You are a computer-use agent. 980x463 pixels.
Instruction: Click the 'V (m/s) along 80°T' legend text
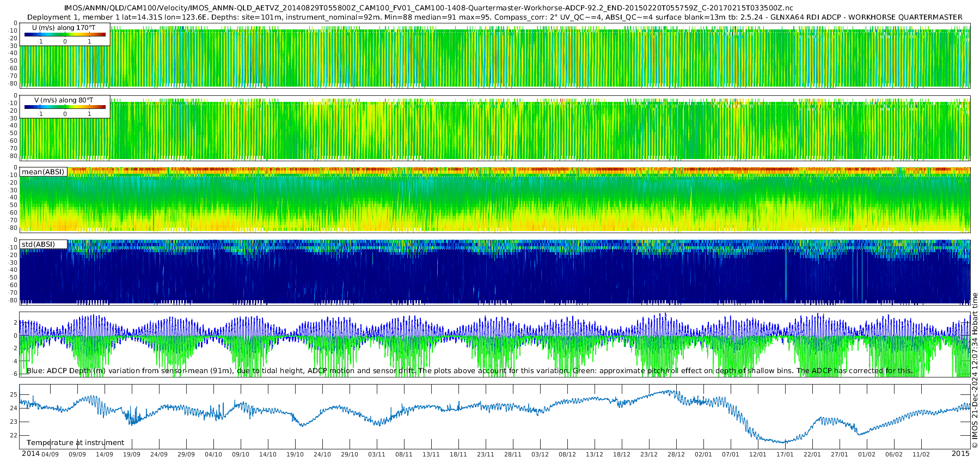coord(64,100)
